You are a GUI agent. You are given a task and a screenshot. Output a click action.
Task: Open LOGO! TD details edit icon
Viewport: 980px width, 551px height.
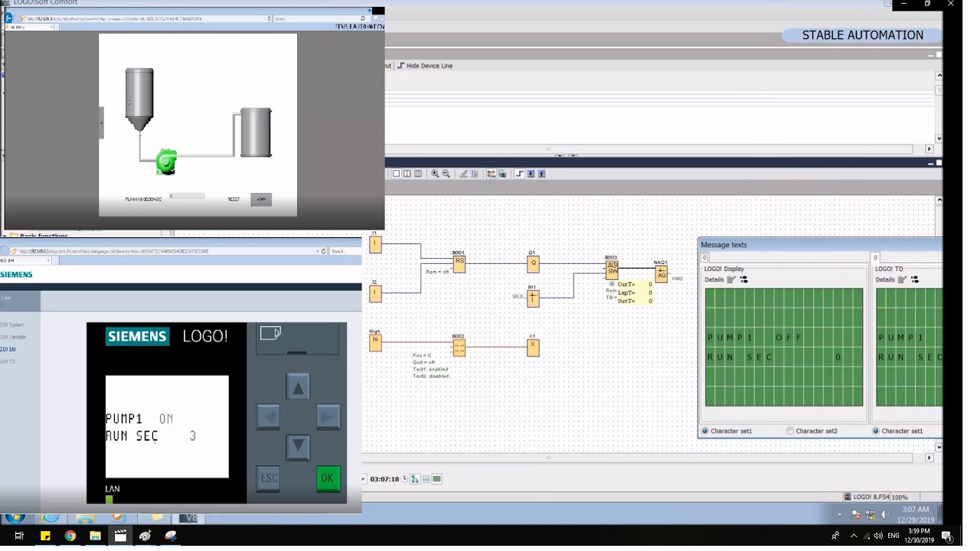tap(902, 280)
